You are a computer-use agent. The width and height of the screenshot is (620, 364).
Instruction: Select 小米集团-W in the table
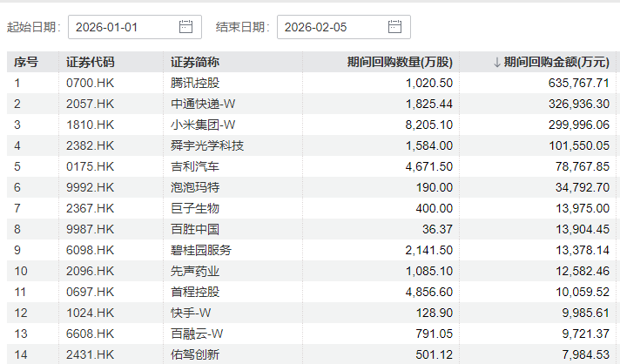[x=203, y=125]
